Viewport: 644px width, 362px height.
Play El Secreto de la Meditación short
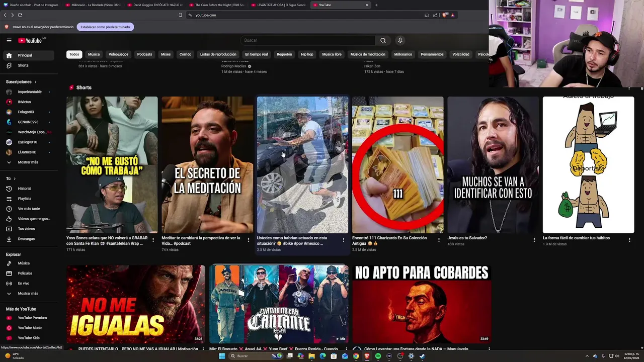pos(207,165)
